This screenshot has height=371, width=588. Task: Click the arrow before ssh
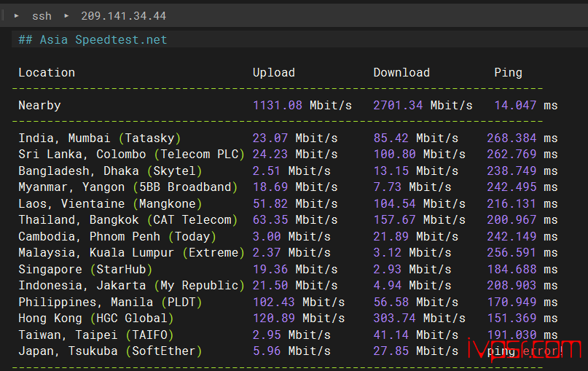tap(17, 16)
